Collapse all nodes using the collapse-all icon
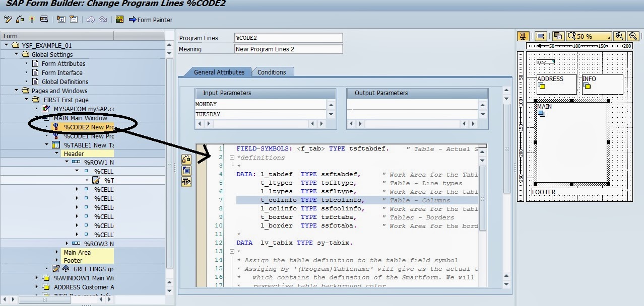Screen dimensions: 644x306 click(73, 20)
